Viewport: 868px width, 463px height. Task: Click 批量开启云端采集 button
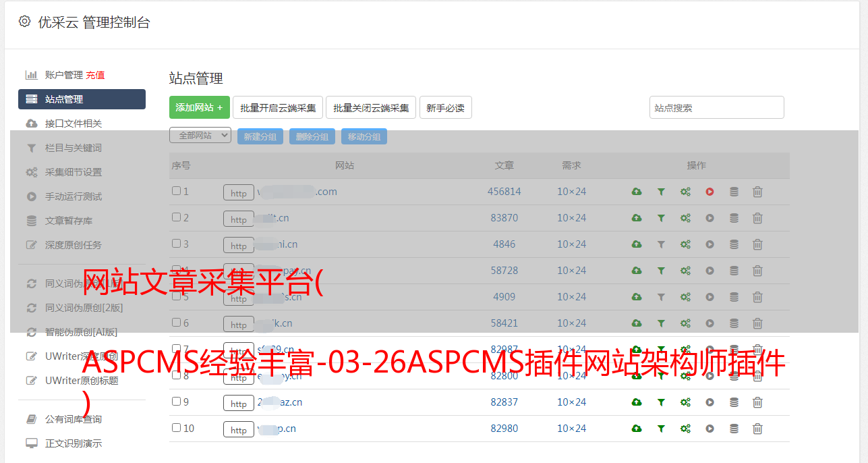pyautogui.click(x=278, y=107)
